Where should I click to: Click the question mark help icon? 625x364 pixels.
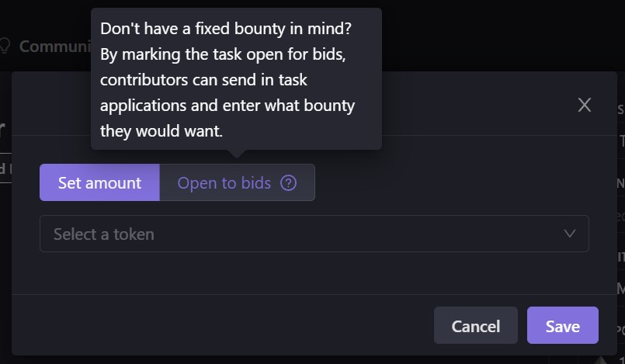289,183
